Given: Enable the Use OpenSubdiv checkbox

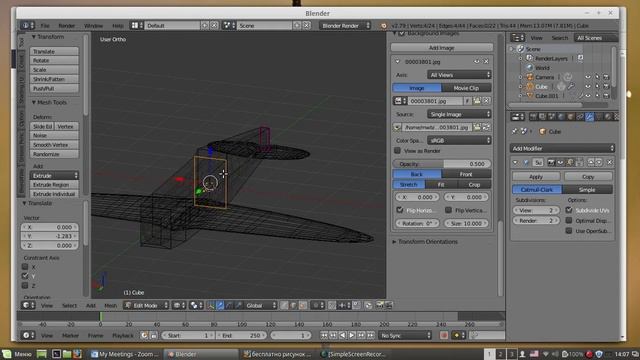Looking at the screenshot, I should pyautogui.click(x=569, y=231).
